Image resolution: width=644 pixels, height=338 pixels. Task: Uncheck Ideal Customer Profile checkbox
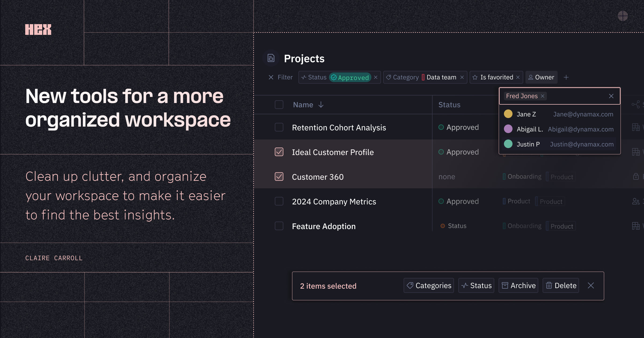tap(279, 152)
